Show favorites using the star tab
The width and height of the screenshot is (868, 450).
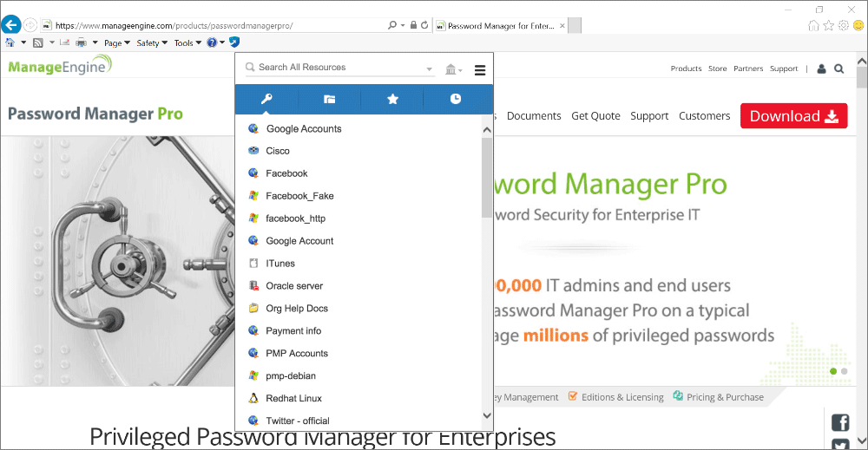click(x=392, y=99)
